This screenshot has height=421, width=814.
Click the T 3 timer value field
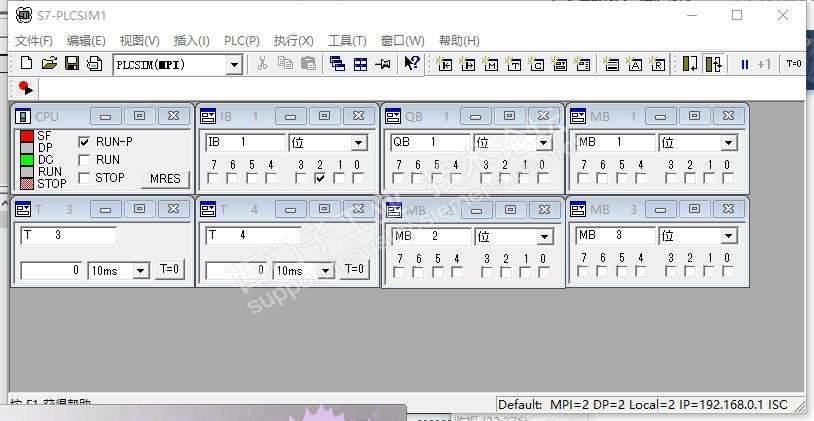pyautogui.click(x=51, y=270)
